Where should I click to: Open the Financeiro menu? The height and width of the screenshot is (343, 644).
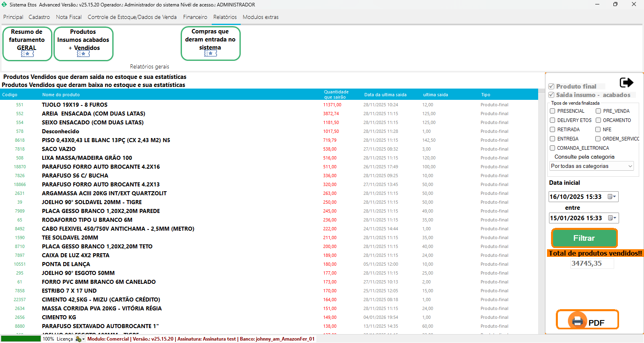195,17
